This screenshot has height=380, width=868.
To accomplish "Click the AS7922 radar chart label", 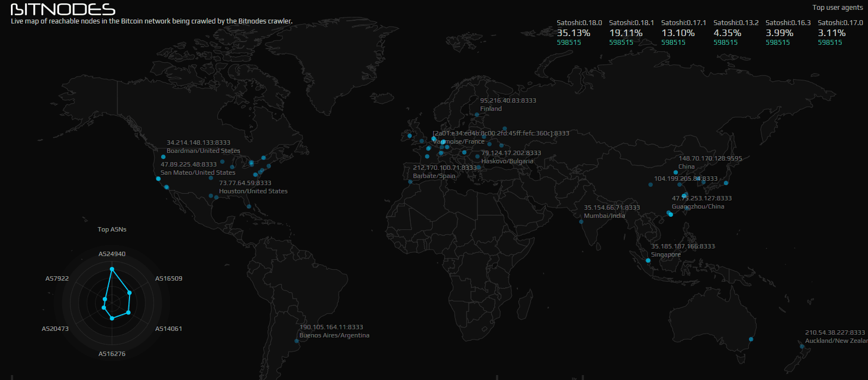I will pos(57,278).
